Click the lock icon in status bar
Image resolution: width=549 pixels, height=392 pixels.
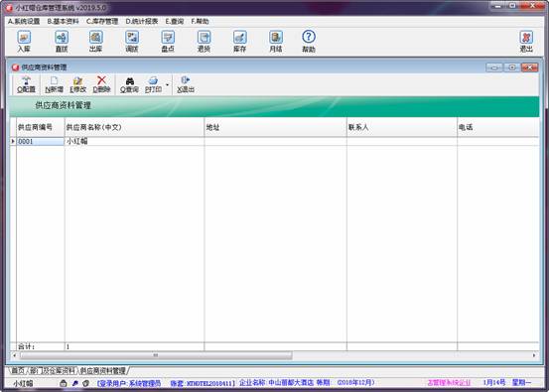(63, 383)
